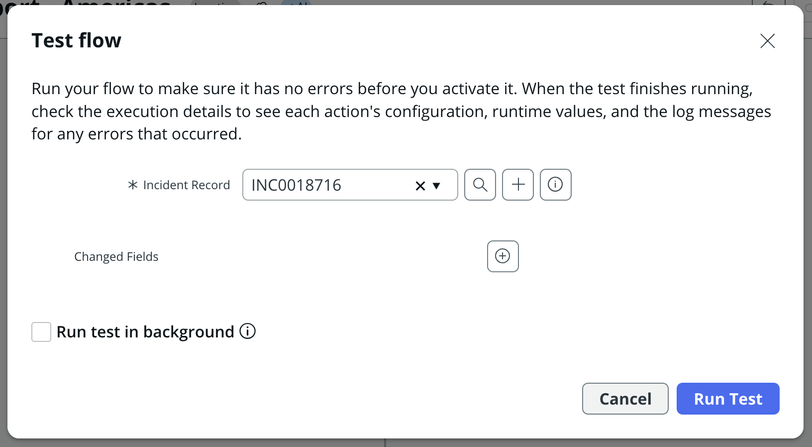Show info for the selected Incident Record
This screenshot has width=812, height=447.
click(555, 185)
